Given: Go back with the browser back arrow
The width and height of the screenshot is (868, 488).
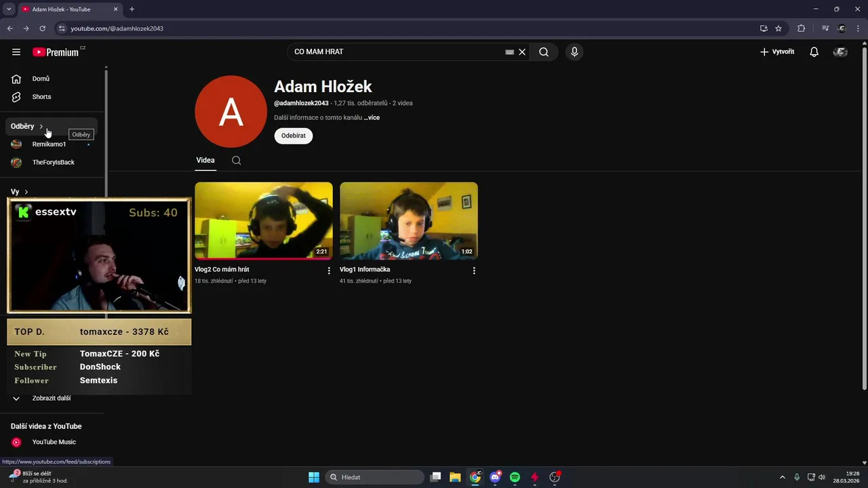Looking at the screenshot, I should [10, 28].
